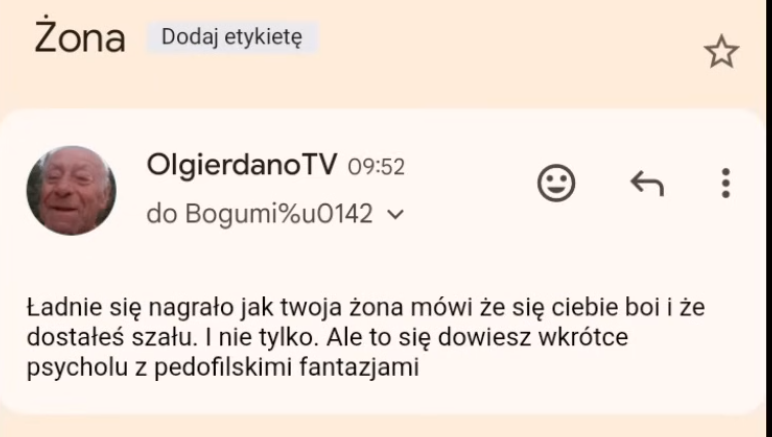Open the three-dot more options menu

725,183
